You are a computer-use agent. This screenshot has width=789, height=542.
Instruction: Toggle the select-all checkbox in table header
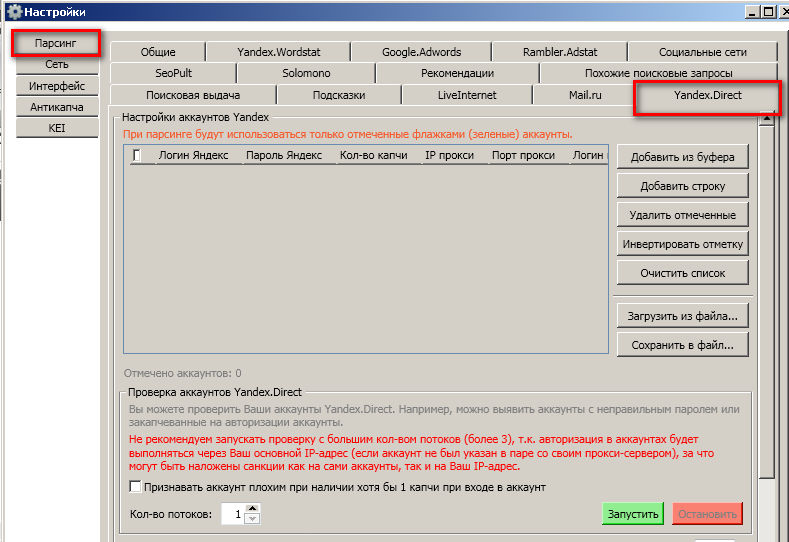(137, 155)
